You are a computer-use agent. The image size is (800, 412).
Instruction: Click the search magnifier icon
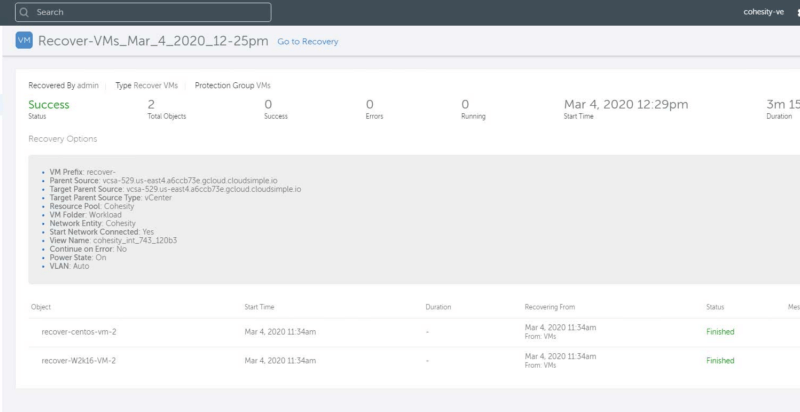(x=24, y=13)
